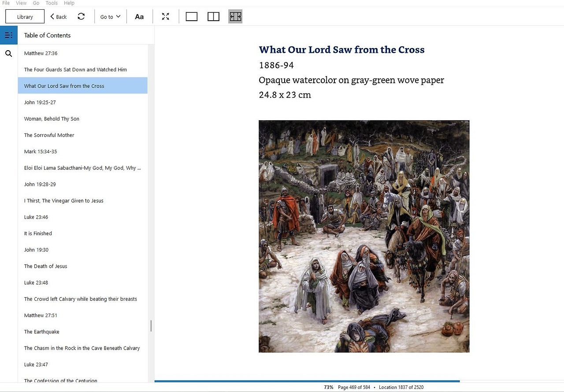Click the '24.8 x 23 cm' dimensions text

coord(285,95)
